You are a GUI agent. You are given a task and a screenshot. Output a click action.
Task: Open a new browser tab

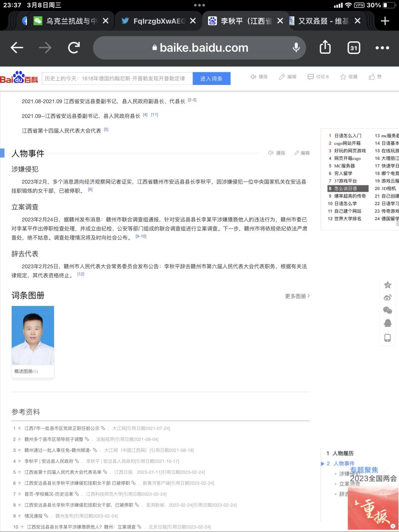(x=385, y=21)
